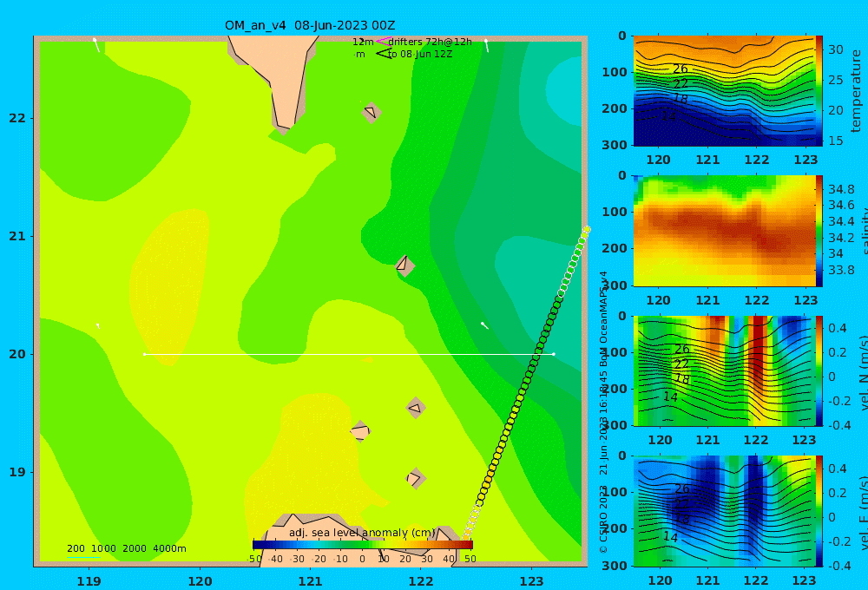868x590 pixels.
Task: Click the white 20N transect line
Action: point(349,354)
